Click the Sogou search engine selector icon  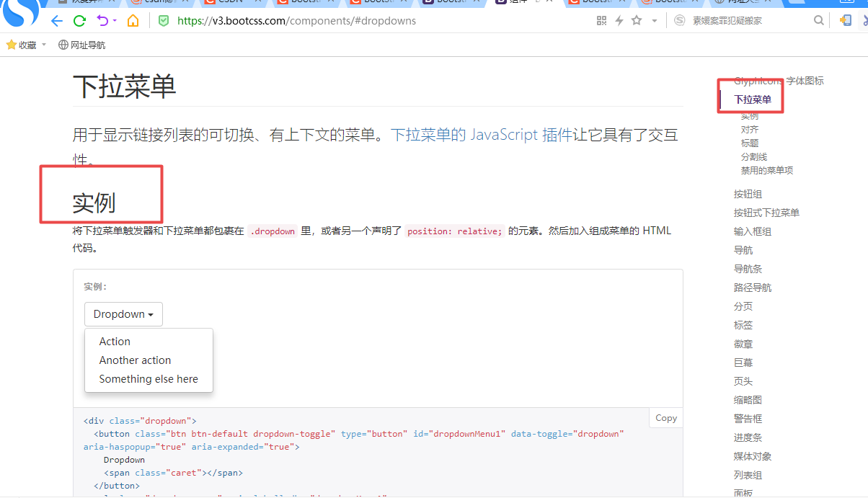pos(680,21)
